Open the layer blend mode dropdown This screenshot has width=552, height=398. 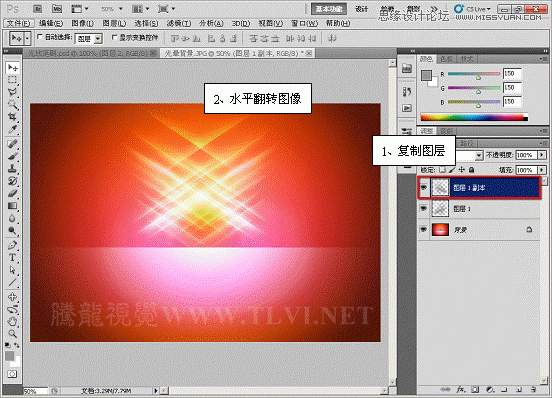[x=479, y=155]
